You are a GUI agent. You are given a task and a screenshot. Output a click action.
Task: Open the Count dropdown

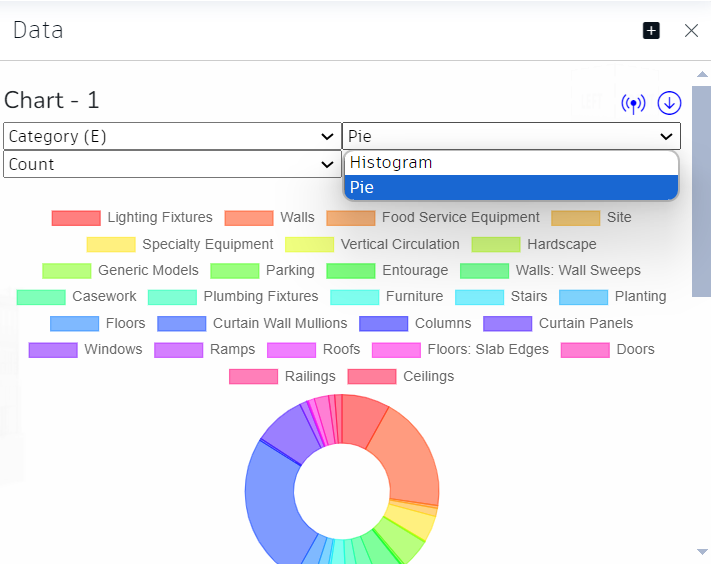pyautogui.click(x=172, y=164)
